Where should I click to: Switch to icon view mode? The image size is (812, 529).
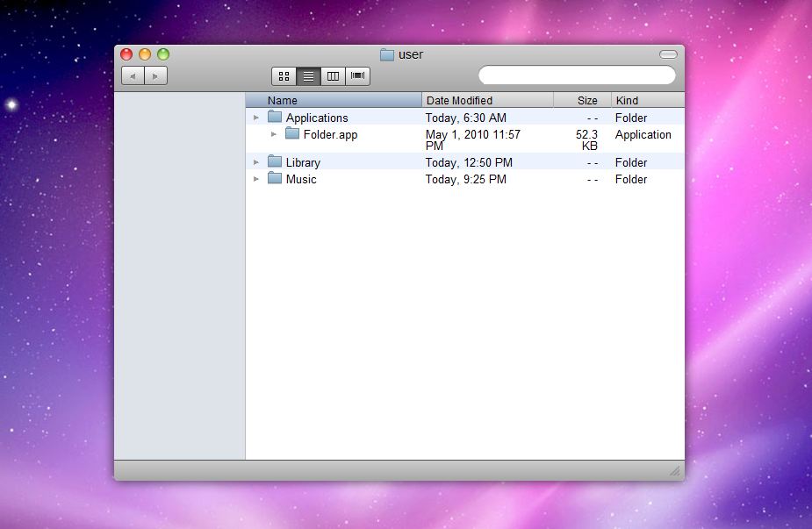(x=284, y=75)
